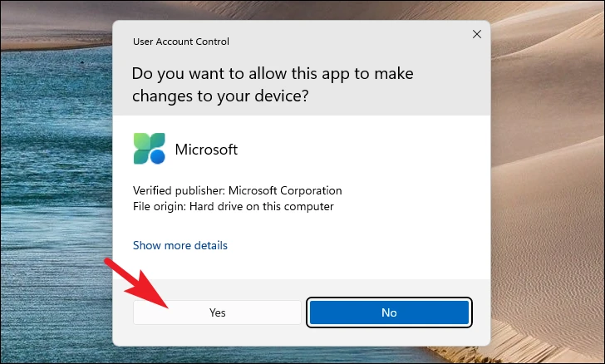Choose No to deny the app

(389, 312)
